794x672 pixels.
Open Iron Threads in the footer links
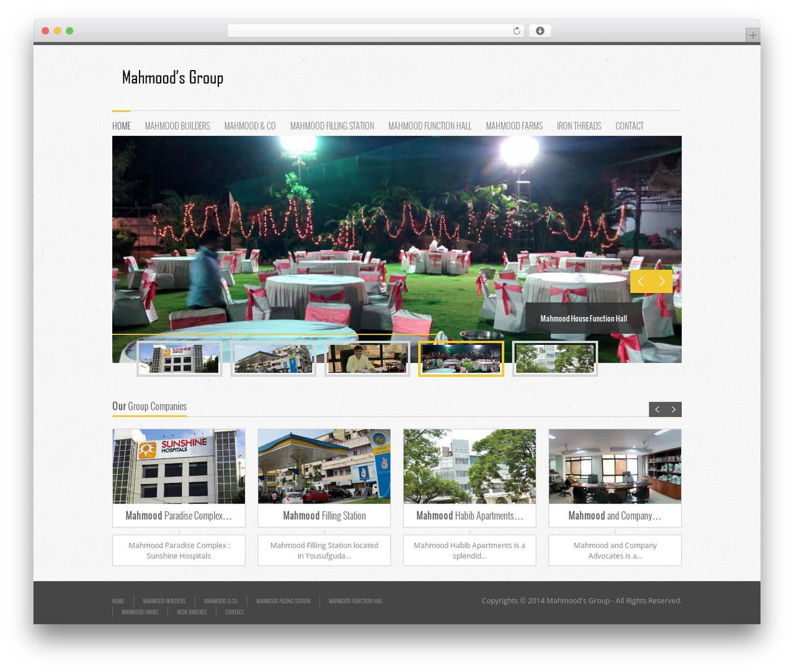tap(192, 612)
